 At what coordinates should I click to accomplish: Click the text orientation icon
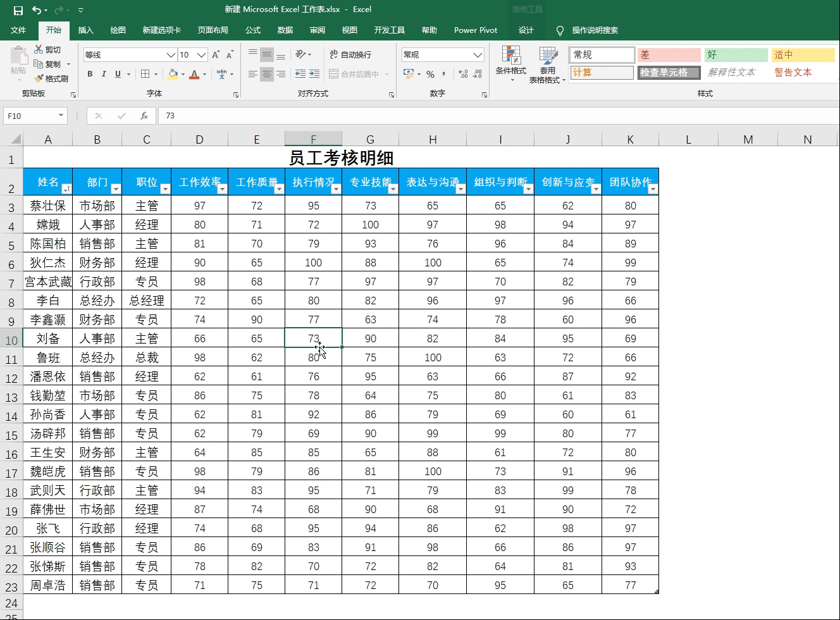301,54
